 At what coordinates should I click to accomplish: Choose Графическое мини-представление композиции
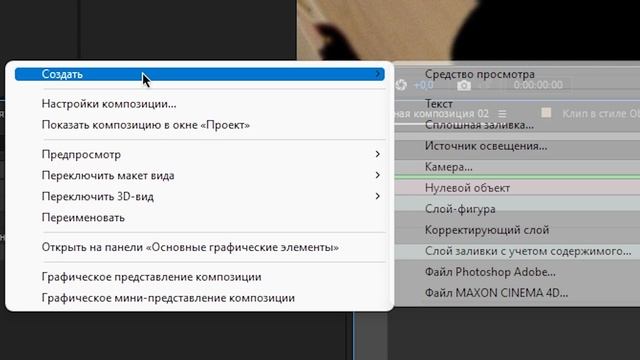tap(168, 298)
